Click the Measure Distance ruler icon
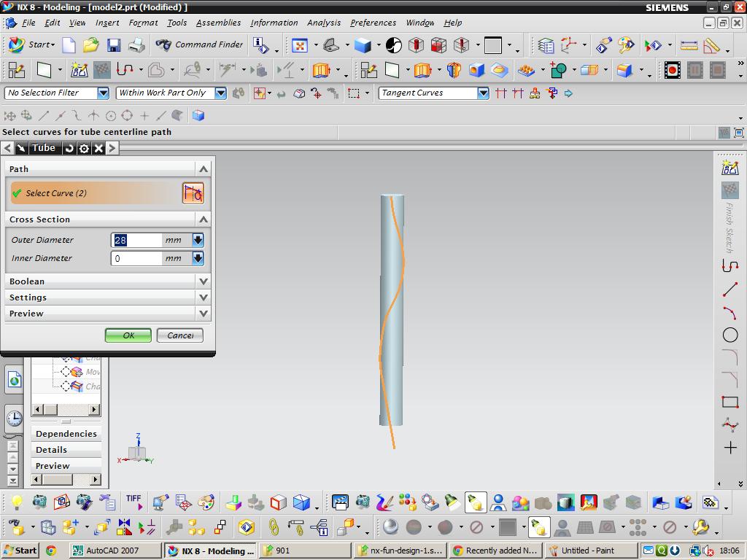Image resolution: width=747 pixels, height=560 pixels. click(689, 46)
